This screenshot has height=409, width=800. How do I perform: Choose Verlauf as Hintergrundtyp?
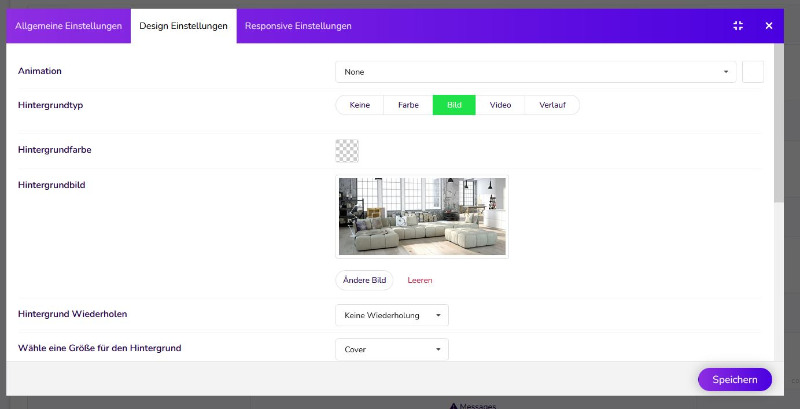tap(552, 105)
